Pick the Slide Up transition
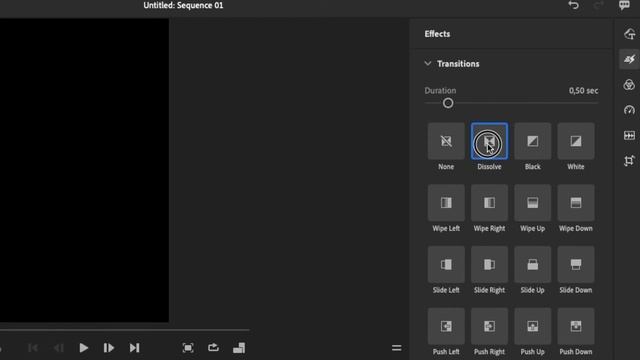The height and width of the screenshot is (360, 640). tap(532, 264)
